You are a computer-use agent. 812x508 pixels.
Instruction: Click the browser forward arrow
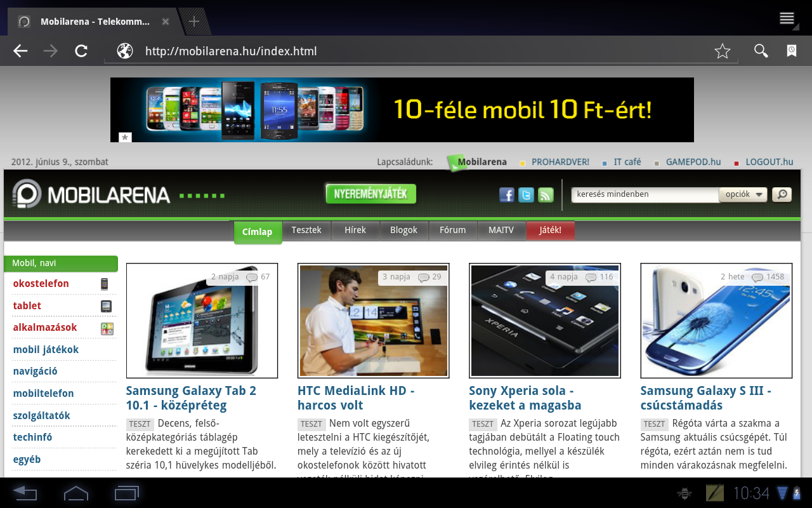[x=51, y=51]
